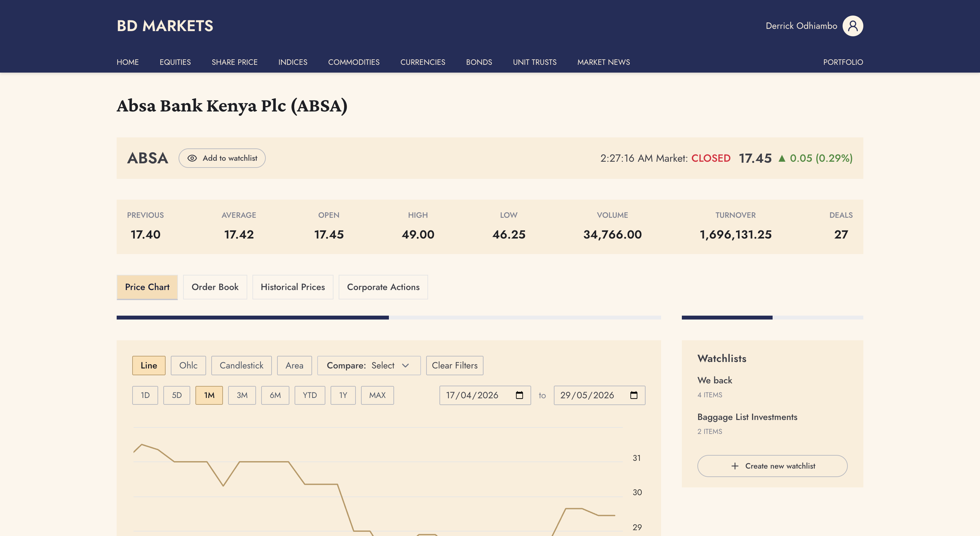This screenshot has width=980, height=536.
Task: Click the Add to watchlist button
Action: (x=222, y=158)
